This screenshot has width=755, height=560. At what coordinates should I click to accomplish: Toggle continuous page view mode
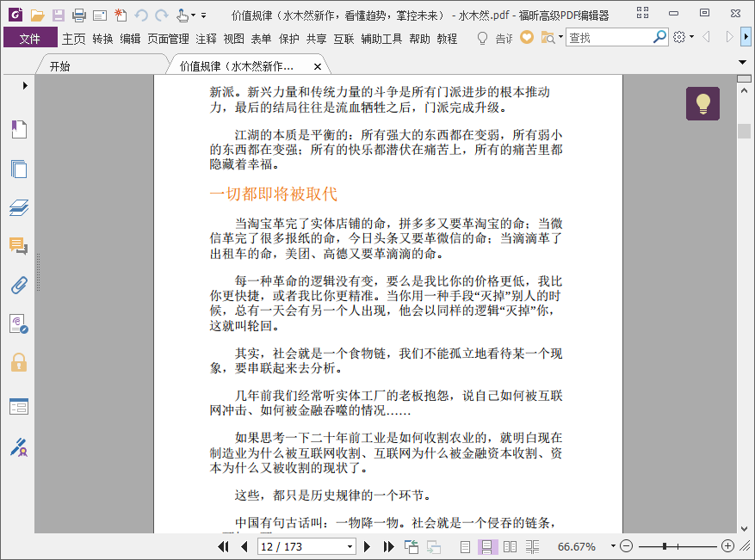pos(486,546)
